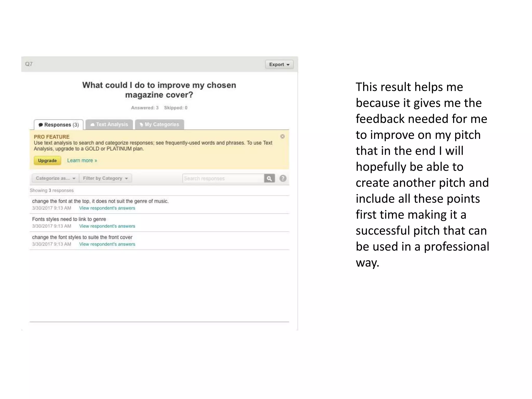Screen dimensions: 532x399
Task: Click the help question mark icon
Action: [283, 178]
